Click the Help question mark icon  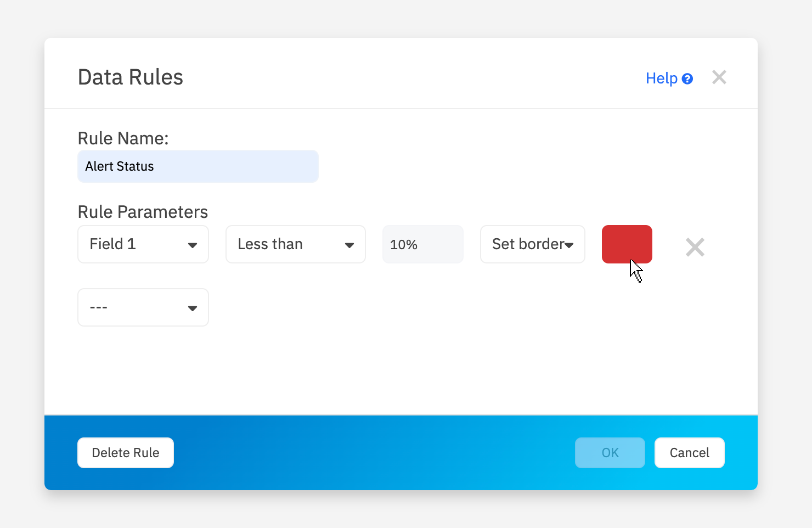(x=687, y=79)
